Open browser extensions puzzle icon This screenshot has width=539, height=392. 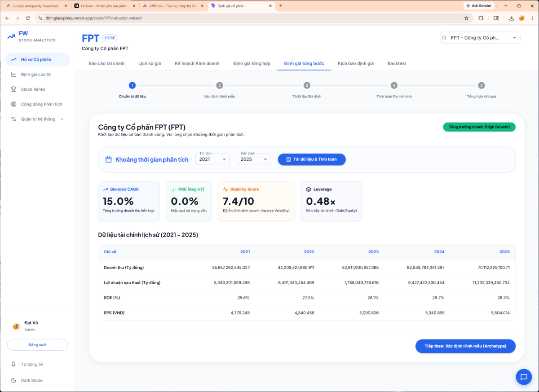(481, 18)
